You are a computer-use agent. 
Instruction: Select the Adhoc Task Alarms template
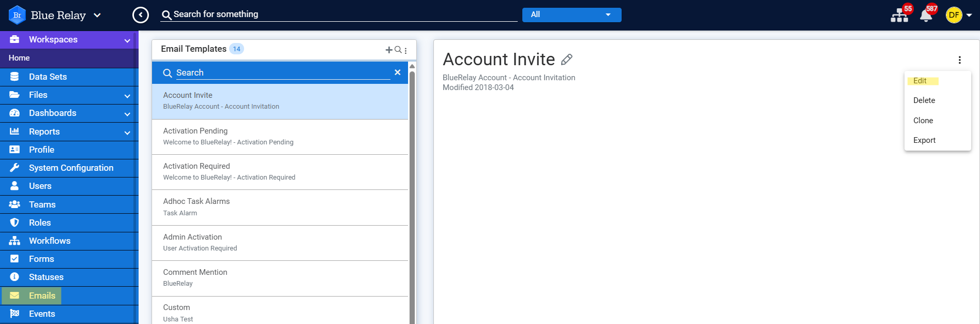pyautogui.click(x=280, y=207)
